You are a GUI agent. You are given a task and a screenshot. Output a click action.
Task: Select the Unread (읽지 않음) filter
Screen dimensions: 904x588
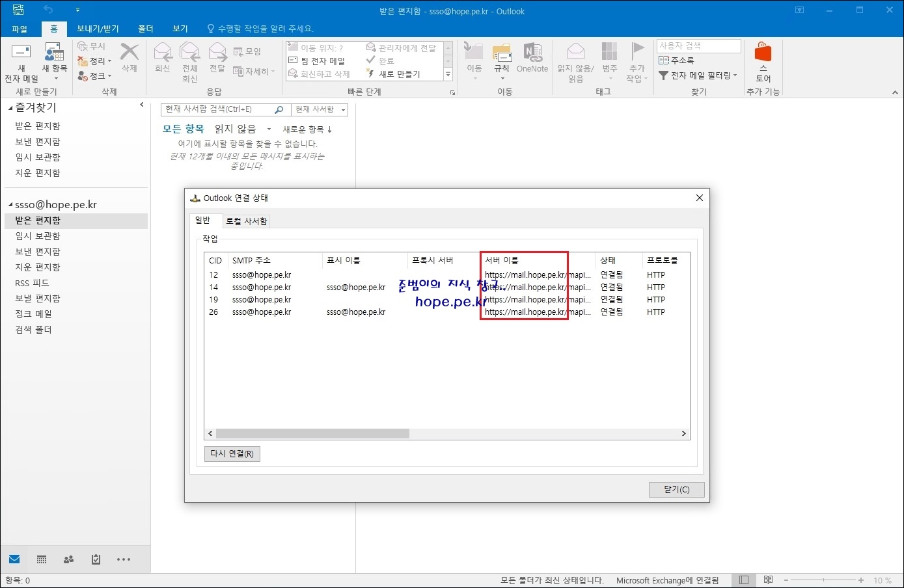[235, 129]
